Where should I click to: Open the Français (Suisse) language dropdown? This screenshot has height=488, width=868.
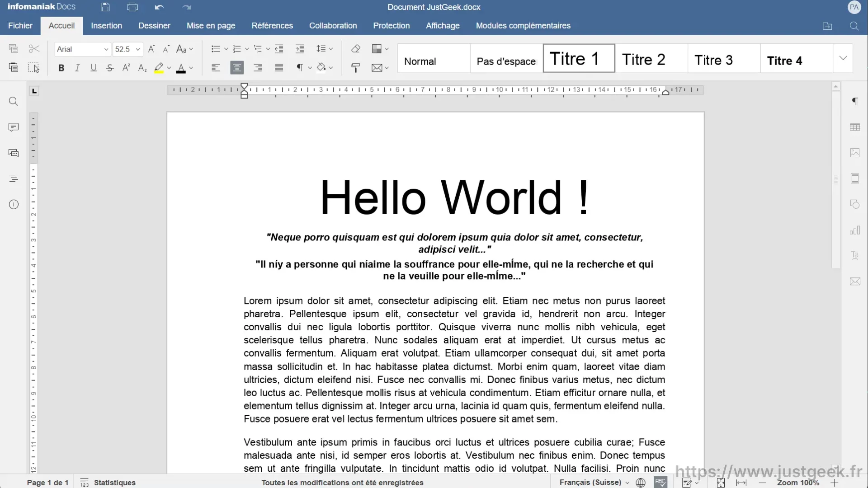pos(594,482)
